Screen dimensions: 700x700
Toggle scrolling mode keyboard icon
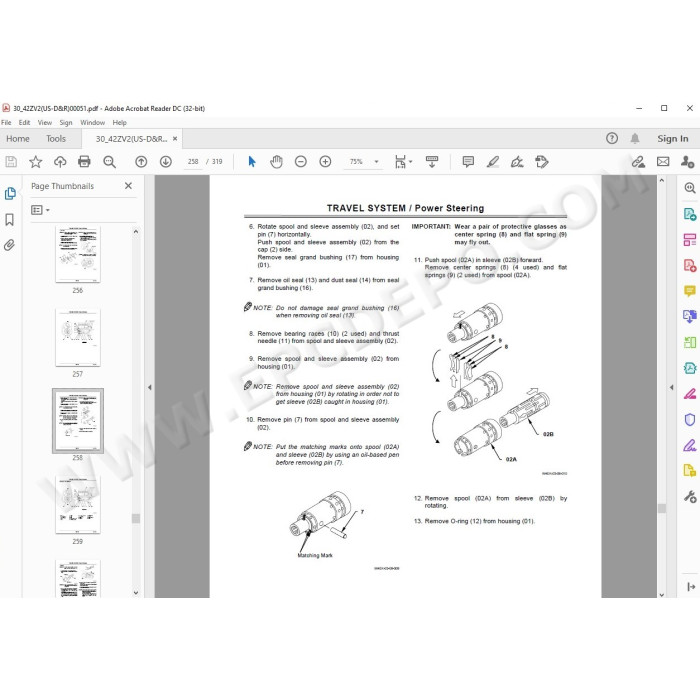click(432, 162)
